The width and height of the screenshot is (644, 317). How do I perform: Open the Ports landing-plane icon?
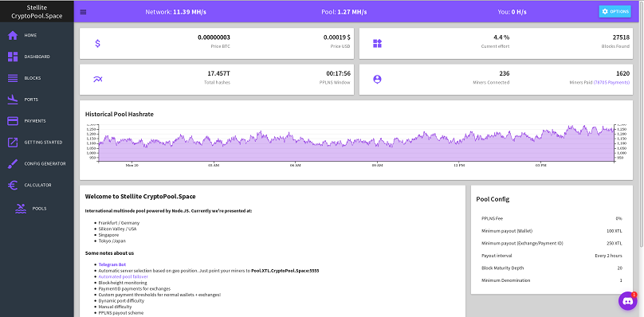[x=13, y=100]
